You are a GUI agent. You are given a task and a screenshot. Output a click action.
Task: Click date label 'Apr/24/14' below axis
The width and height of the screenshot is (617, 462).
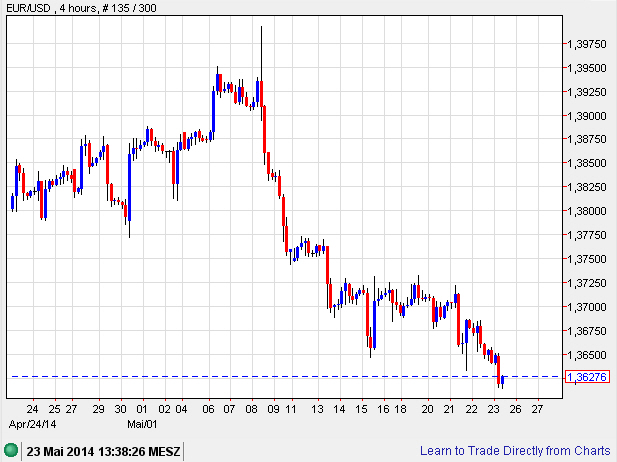pyautogui.click(x=32, y=424)
